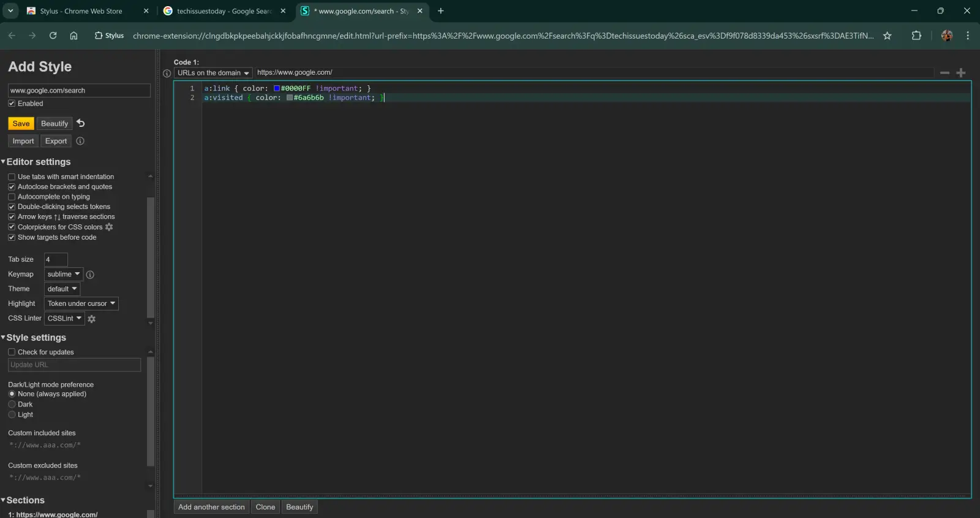Click the Export button
Image resolution: width=980 pixels, height=518 pixels.
[x=56, y=141]
